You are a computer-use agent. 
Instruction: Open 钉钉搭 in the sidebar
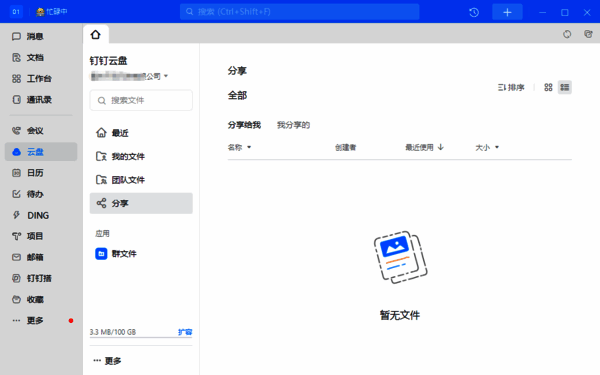[31, 278]
